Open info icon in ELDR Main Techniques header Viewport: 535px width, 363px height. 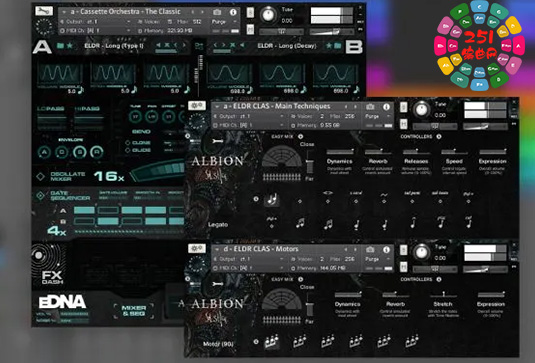(386, 107)
